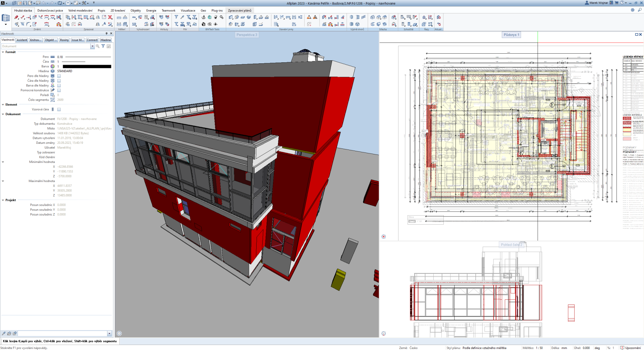
Task: Click the filter funnel icon in Vlastnosti panel
Action: tap(103, 46)
